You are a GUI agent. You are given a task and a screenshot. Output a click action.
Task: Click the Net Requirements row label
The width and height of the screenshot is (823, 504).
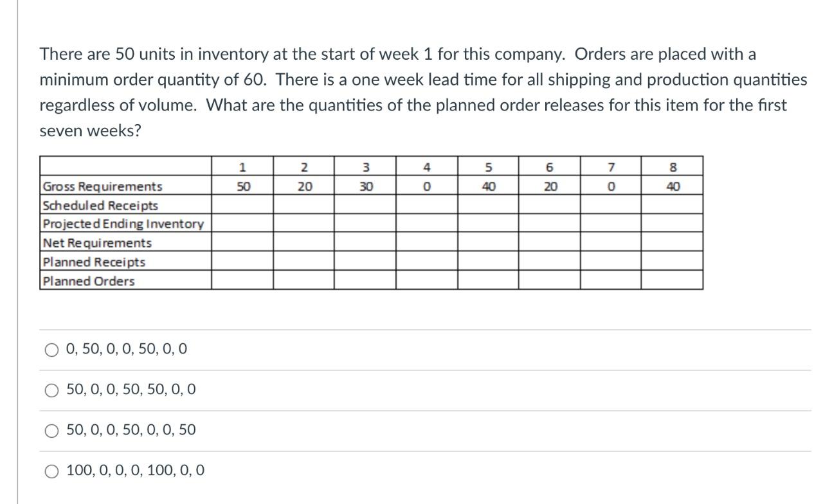(x=95, y=243)
